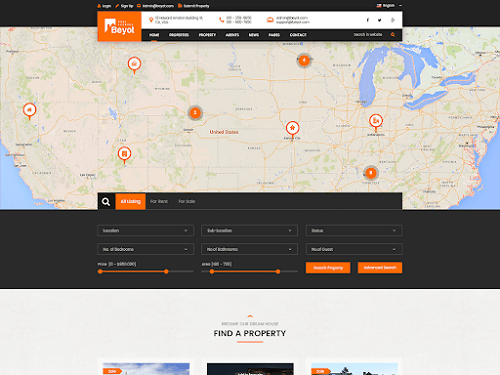Expand the No. of Bedrooms dropdown
This screenshot has width=500, height=375.
(x=145, y=249)
